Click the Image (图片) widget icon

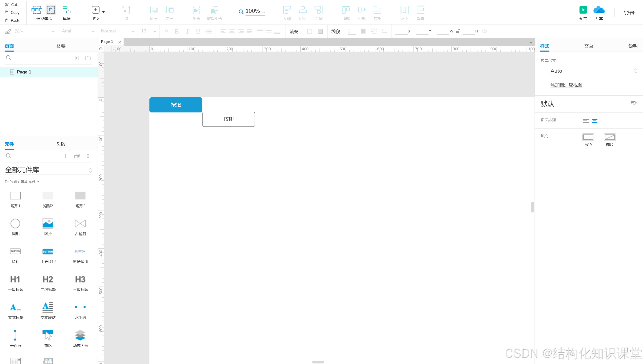click(48, 223)
